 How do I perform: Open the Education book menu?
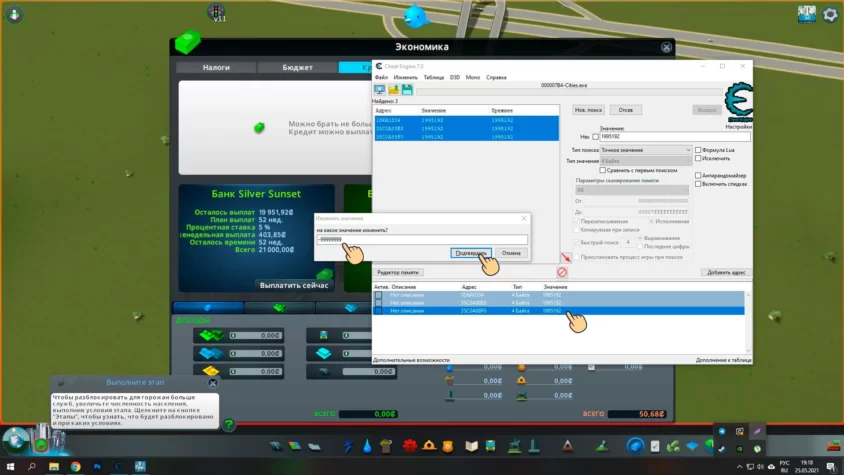point(472,446)
